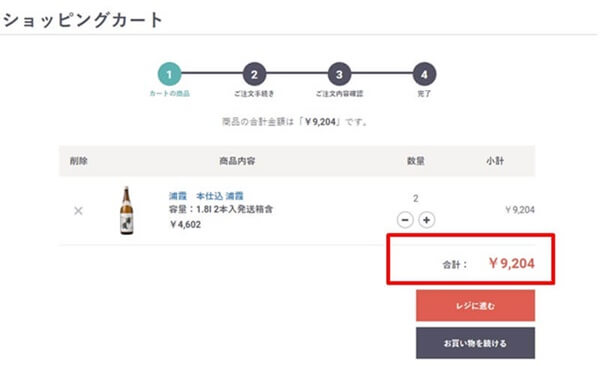Image resolution: width=600 pixels, height=366 pixels.
Task: Click the ご注文手続き step label
Action: point(254,93)
